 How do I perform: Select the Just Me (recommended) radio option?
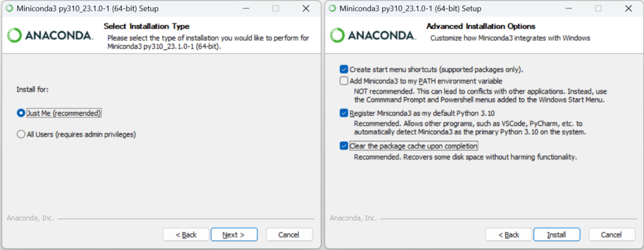21,113
